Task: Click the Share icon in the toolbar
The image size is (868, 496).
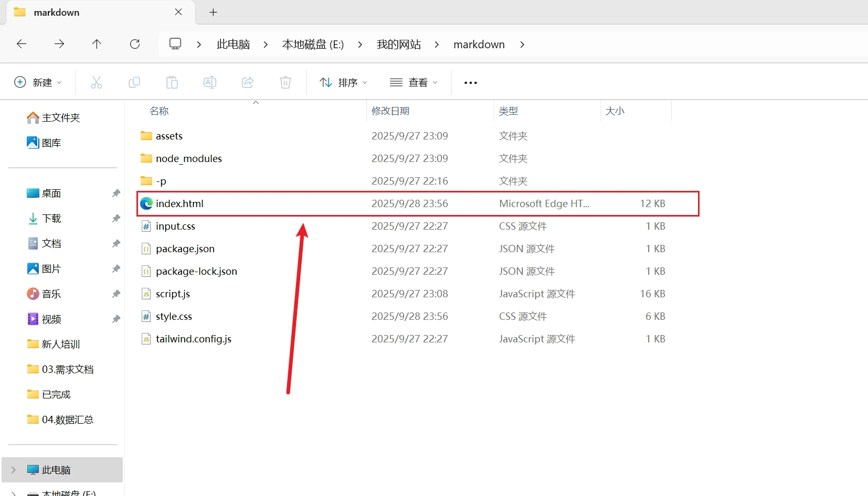Action: coord(248,82)
